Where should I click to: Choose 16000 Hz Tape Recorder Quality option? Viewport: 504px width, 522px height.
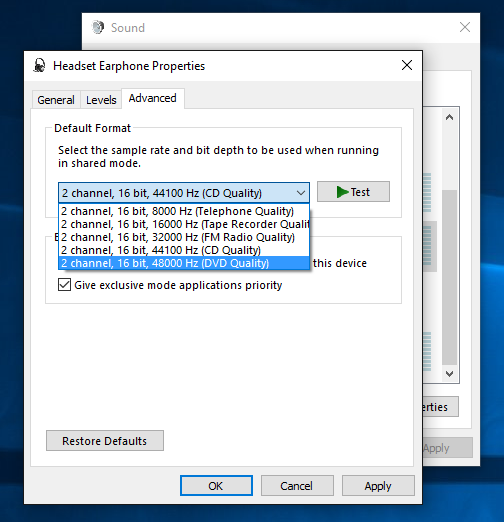pos(184,224)
